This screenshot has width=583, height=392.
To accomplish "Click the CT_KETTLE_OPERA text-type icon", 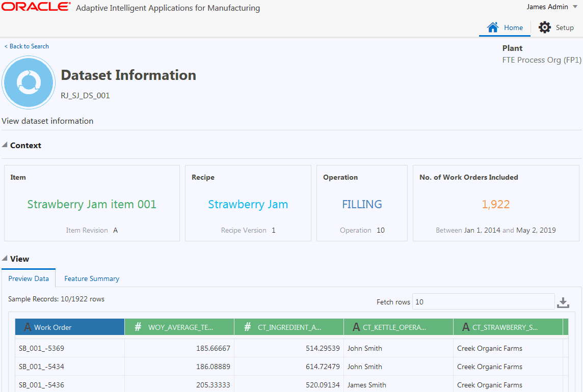I will click(x=356, y=327).
